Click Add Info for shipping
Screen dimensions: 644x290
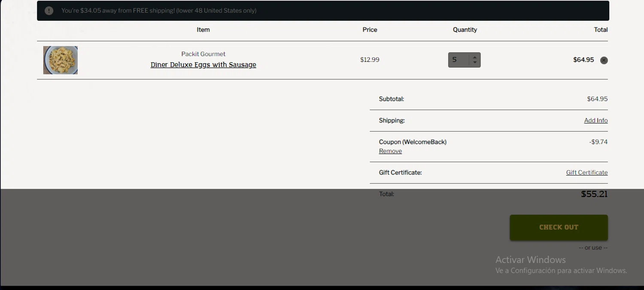tap(595, 121)
